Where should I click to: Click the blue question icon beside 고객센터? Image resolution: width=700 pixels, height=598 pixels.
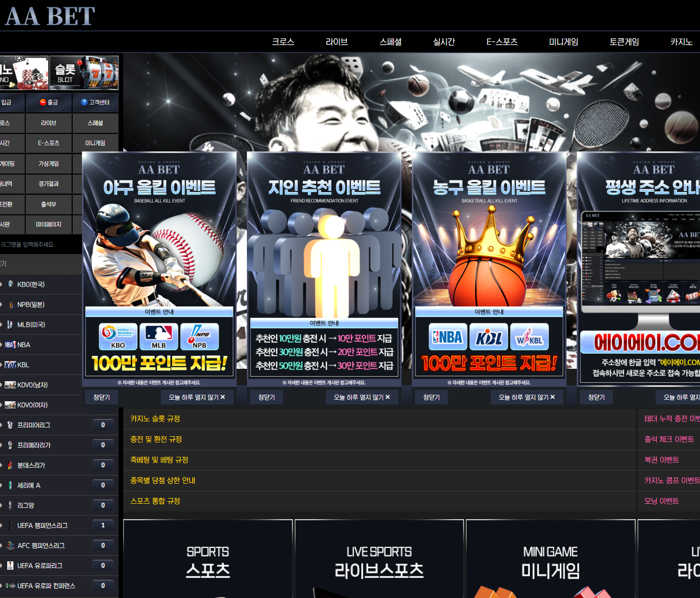click(84, 102)
